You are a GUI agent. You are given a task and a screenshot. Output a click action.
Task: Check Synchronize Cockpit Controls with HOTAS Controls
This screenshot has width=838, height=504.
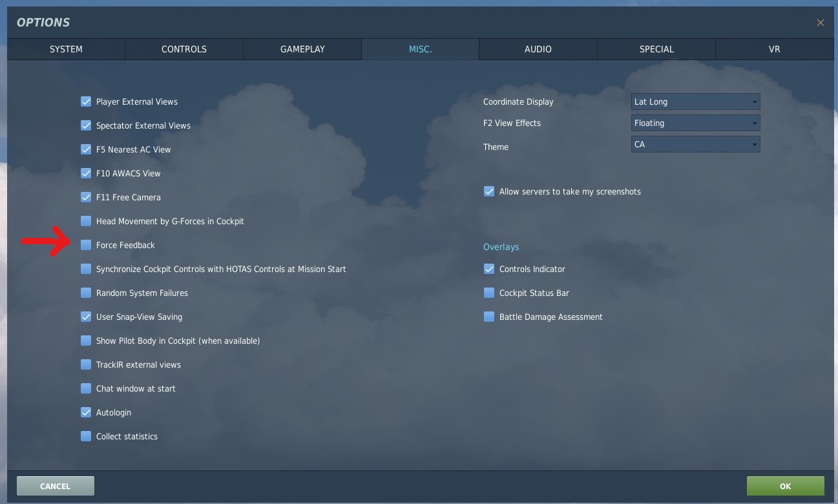point(86,269)
